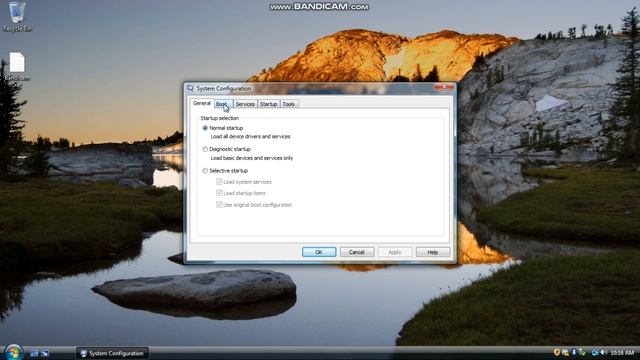
Task: Click the taskbar clock
Action: click(x=622, y=352)
